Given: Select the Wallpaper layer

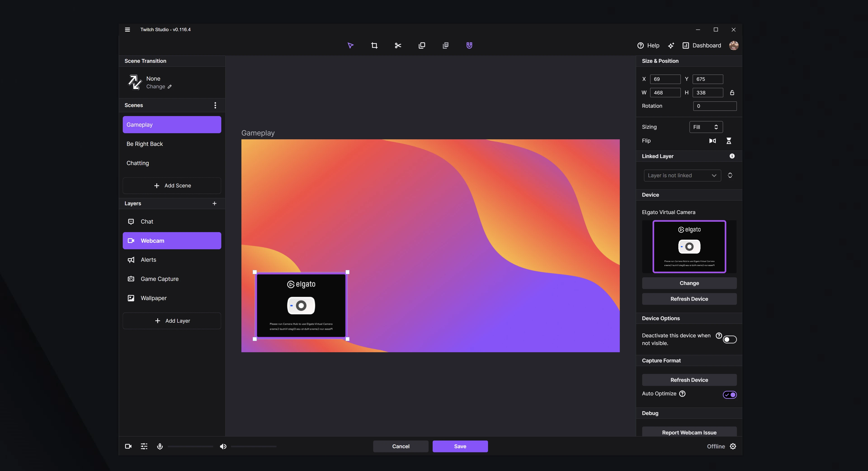Looking at the screenshot, I should 172,298.
